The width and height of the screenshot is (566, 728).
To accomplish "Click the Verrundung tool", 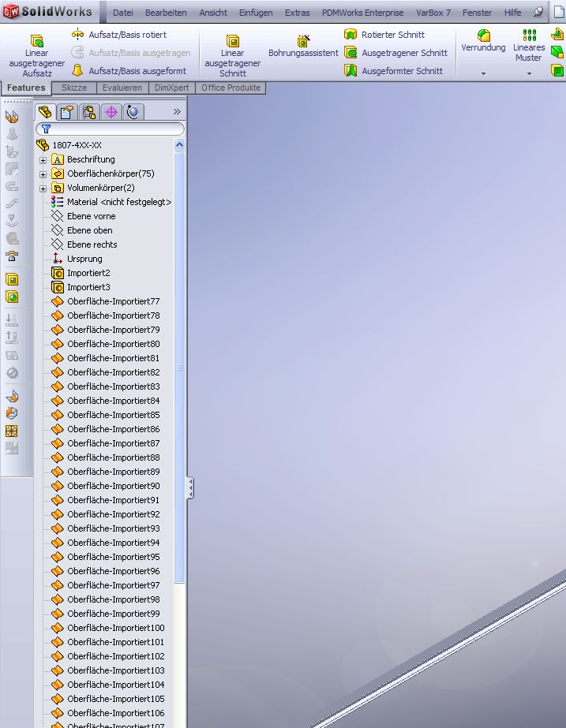I will click(483, 41).
